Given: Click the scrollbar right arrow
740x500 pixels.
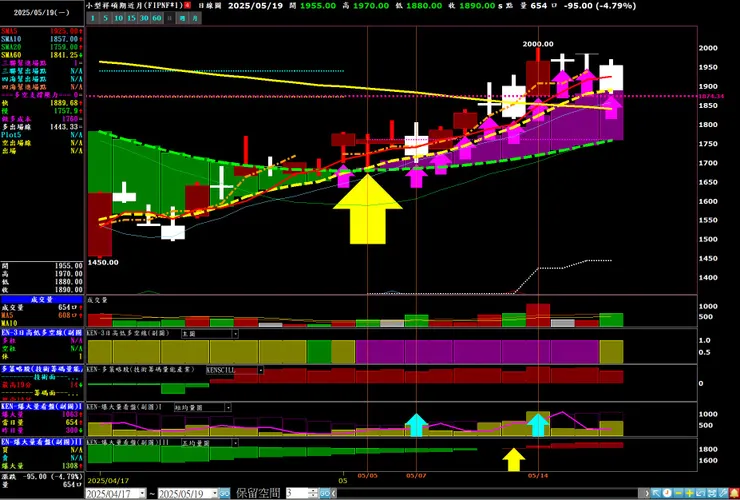Looking at the screenshot, I should tap(647, 493).
